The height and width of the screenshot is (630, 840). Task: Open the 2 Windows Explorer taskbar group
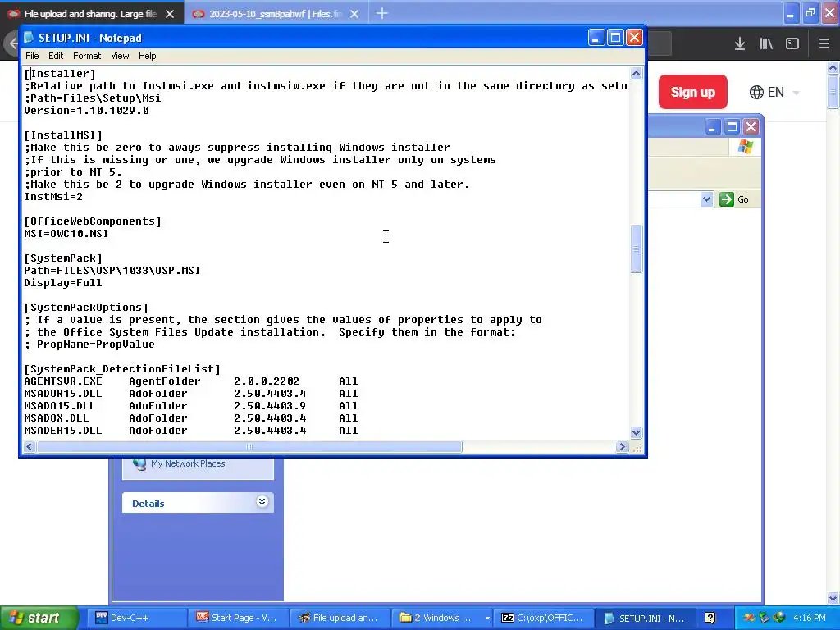442,618
